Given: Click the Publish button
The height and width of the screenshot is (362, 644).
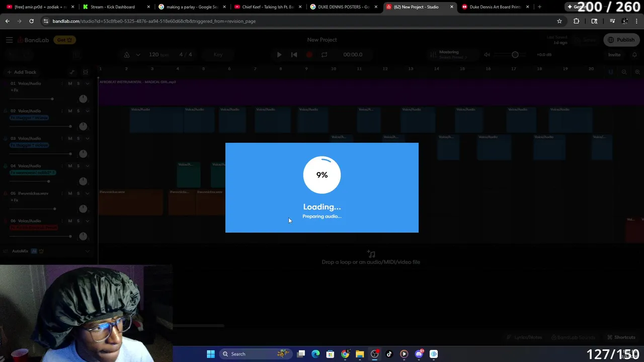Looking at the screenshot, I should [x=621, y=40].
